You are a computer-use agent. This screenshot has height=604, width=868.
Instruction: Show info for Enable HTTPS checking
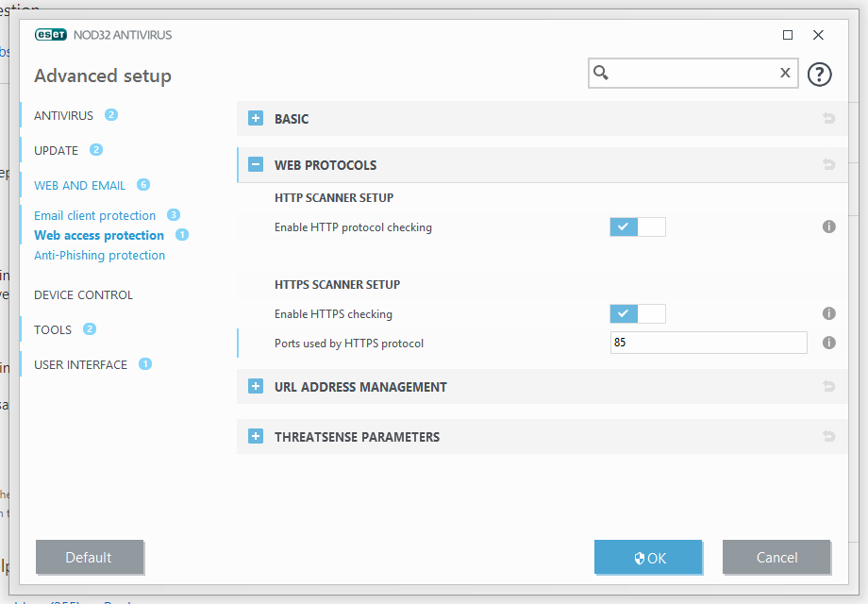click(x=828, y=313)
